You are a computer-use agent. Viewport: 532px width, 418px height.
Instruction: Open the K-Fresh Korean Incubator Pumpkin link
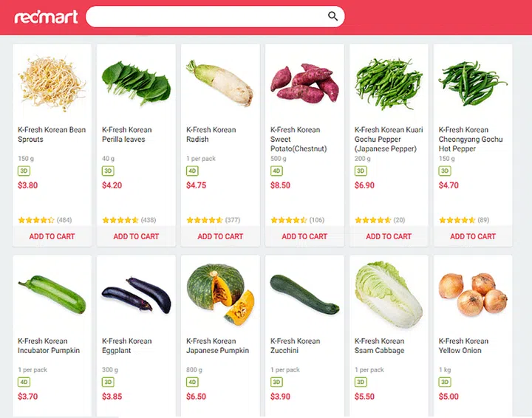click(49, 346)
